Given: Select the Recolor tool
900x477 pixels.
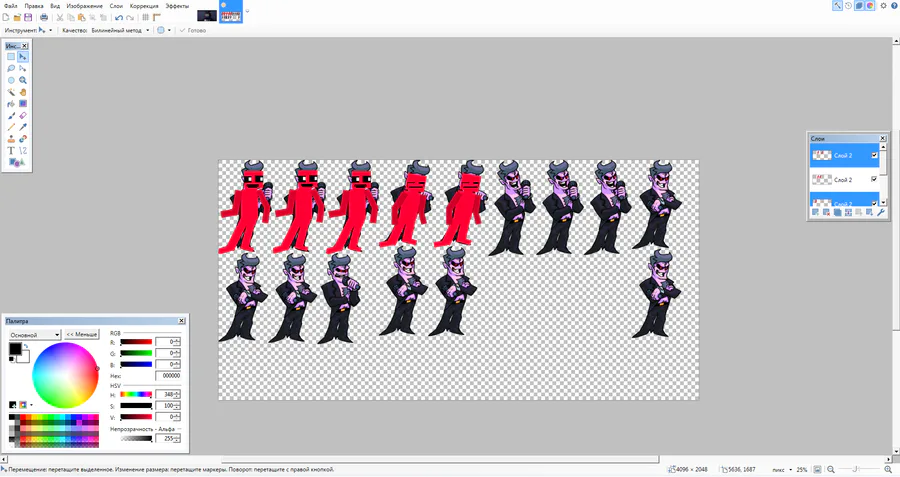Looking at the screenshot, I should 22,139.
